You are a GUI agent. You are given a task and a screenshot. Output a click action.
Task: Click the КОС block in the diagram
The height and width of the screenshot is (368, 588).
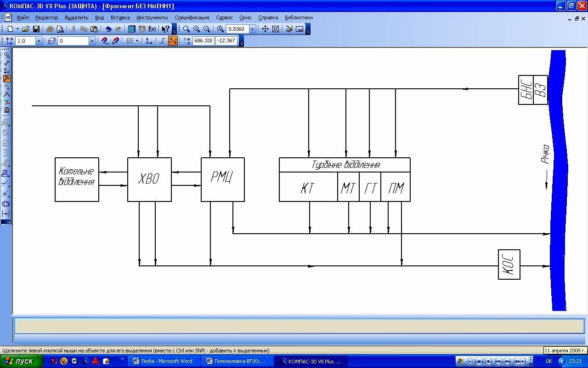click(x=509, y=264)
